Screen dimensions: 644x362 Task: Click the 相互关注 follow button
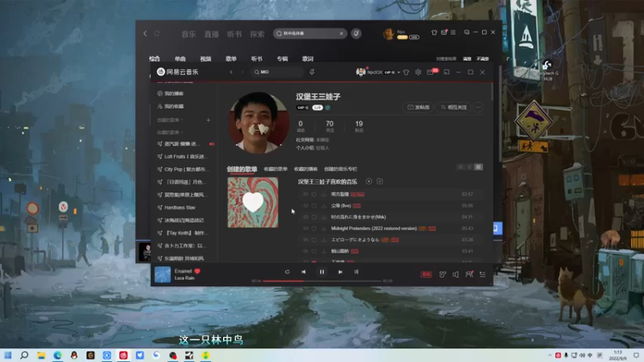[453, 107]
